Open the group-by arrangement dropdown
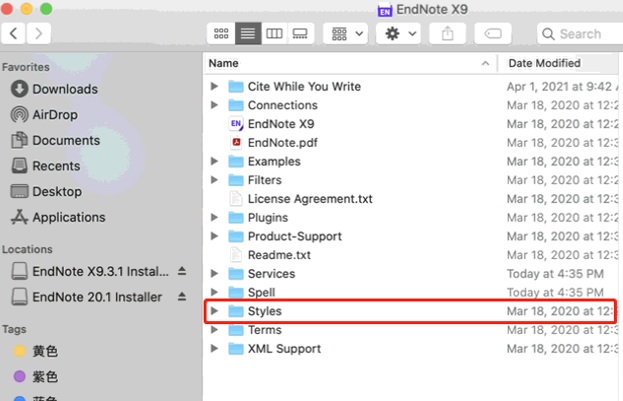The image size is (623, 401). click(x=346, y=33)
